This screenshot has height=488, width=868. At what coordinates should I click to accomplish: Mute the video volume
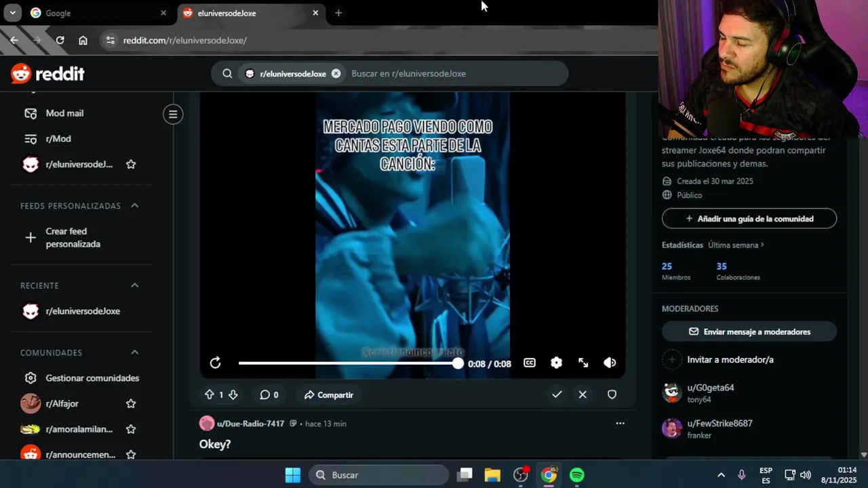tap(610, 363)
